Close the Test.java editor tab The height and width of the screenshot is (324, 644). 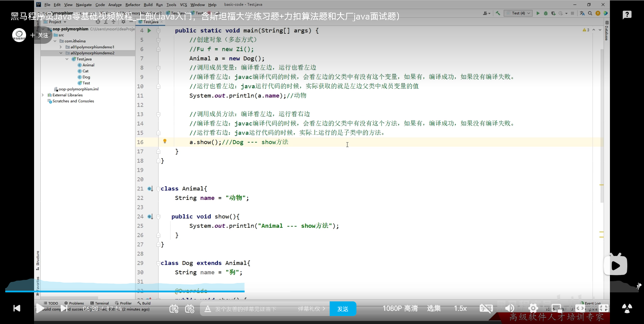(162, 22)
